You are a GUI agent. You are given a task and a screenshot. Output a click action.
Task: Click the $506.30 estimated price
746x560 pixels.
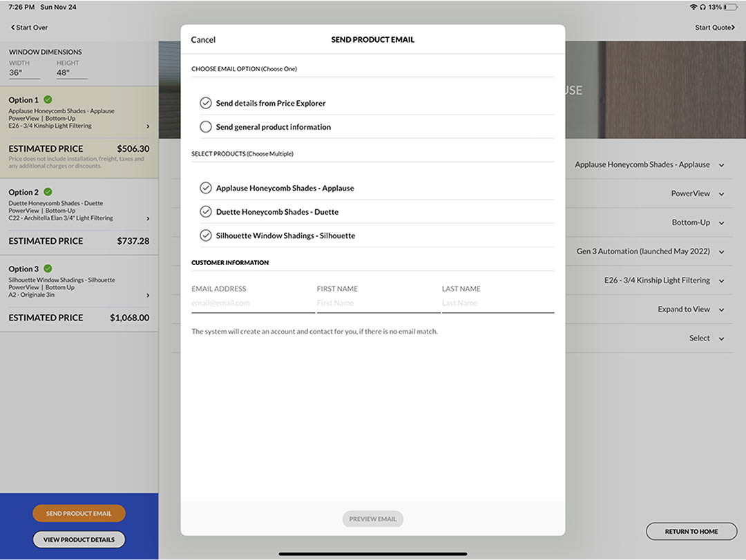point(133,149)
